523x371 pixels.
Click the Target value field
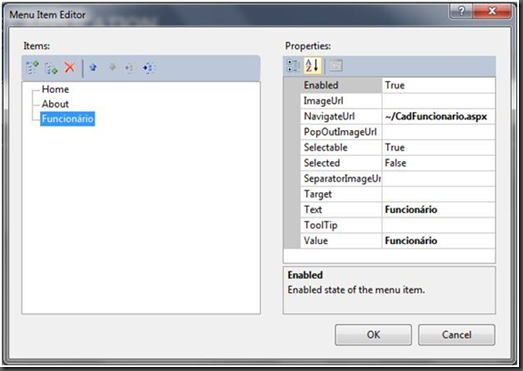(438, 194)
